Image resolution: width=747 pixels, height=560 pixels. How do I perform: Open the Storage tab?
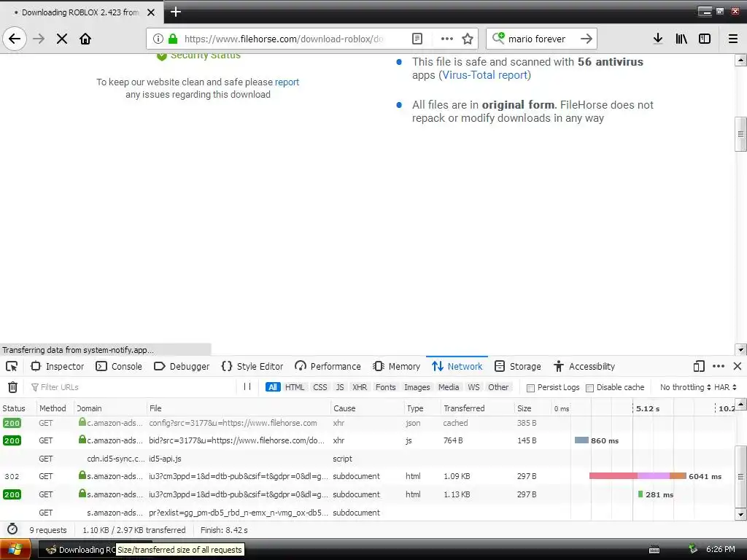tap(518, 366)
